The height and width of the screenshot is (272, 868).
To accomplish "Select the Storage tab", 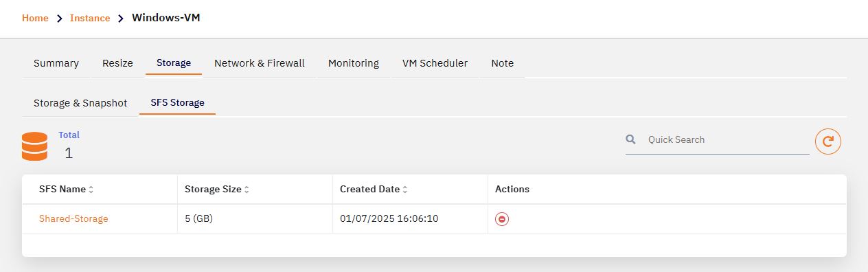I will click(x=174, y=63).
